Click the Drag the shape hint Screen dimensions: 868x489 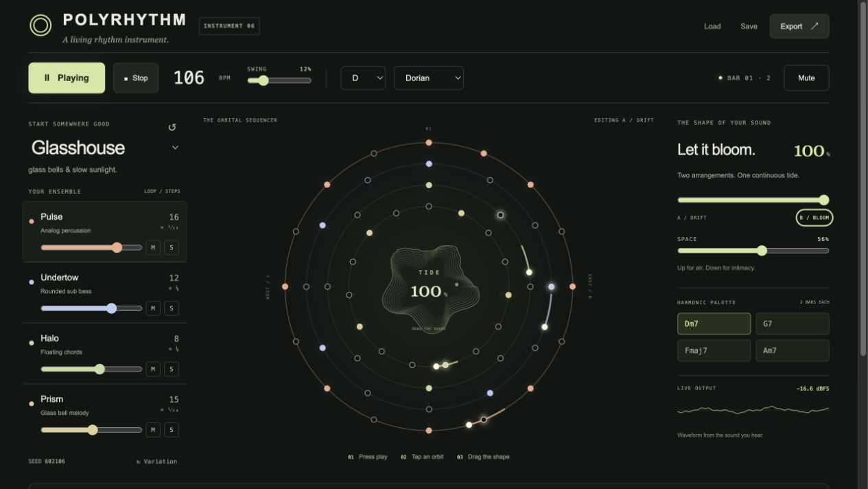tap(483, 457)
